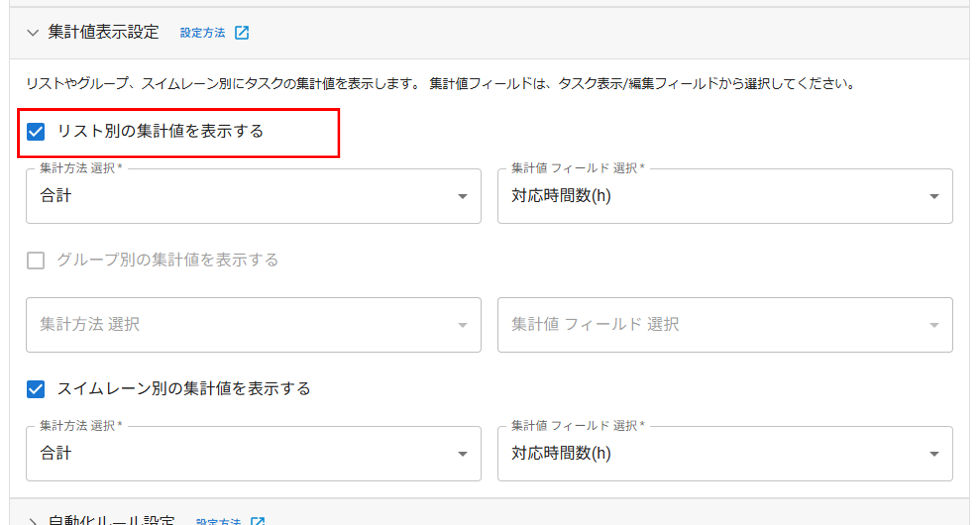The width and height of the screenshot is (980, 525).
Task: Click the chevron beside 集計値表示設定 heading
Action: [x=32, y=32]
